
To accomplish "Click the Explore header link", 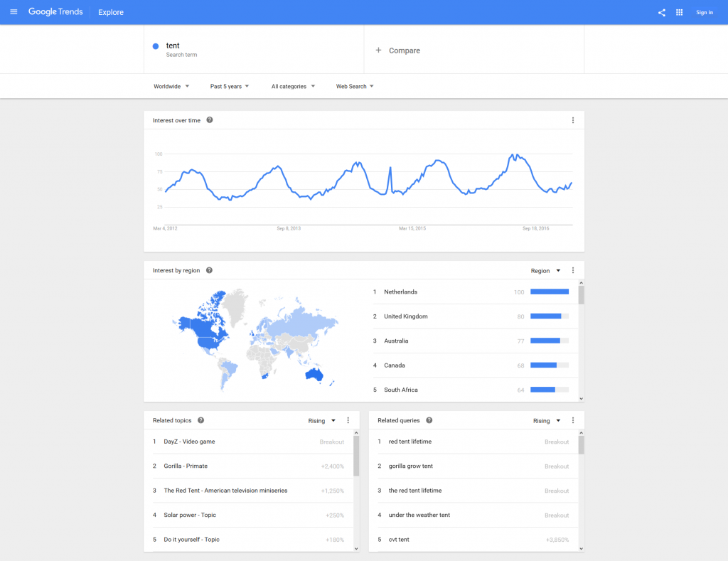I will pyautogui.click(x=111, y=13).
